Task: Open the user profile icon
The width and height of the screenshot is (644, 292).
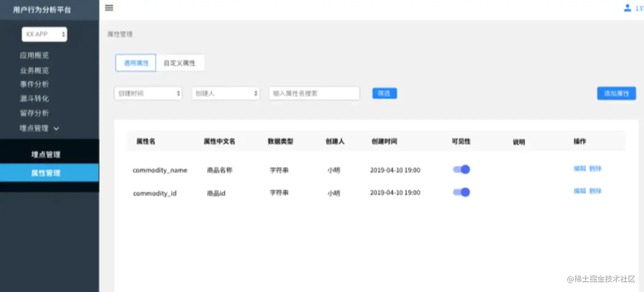Action: tap(627, 8)
